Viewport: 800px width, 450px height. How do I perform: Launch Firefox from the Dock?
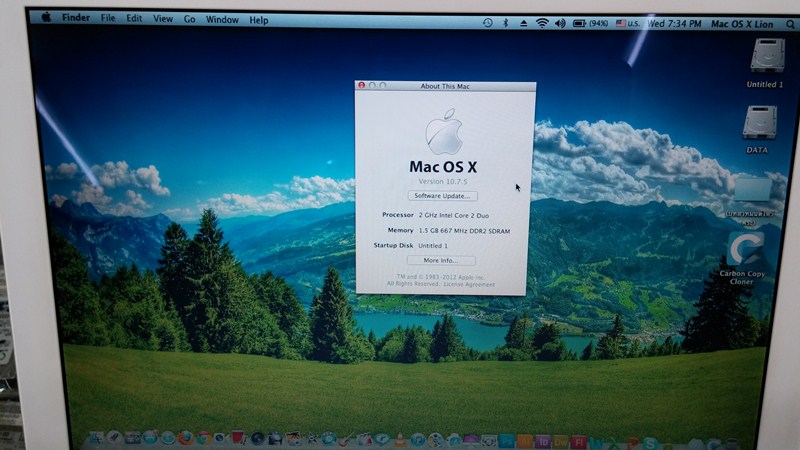click(x=185, y=438)
